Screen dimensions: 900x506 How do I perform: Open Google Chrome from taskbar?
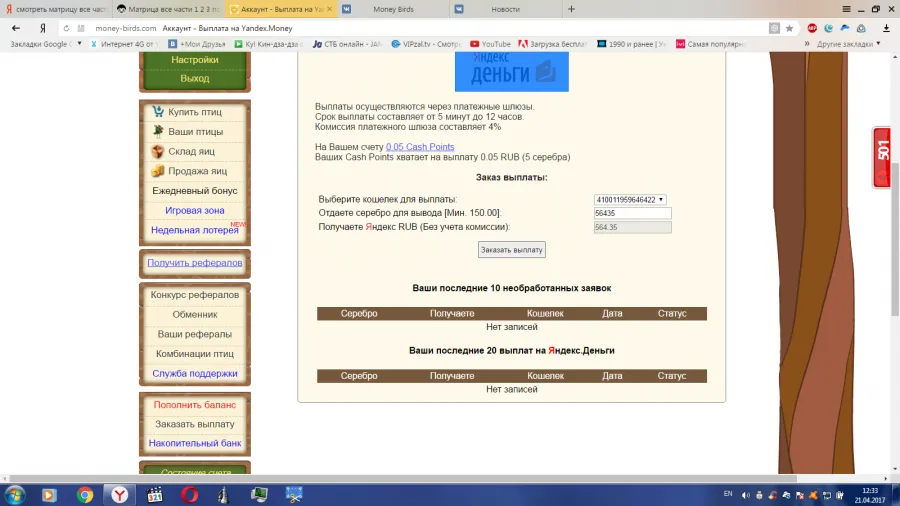[84, 495]
